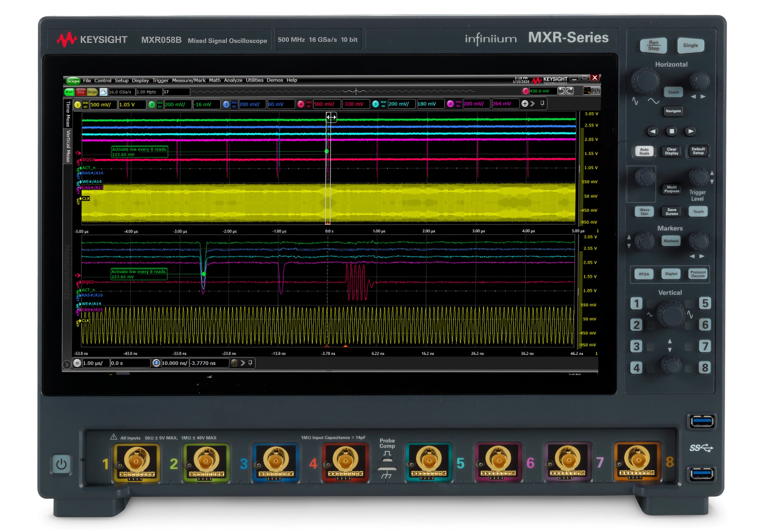
Task: Expand more channels double-chevron in channel bar
Action: 532,104
